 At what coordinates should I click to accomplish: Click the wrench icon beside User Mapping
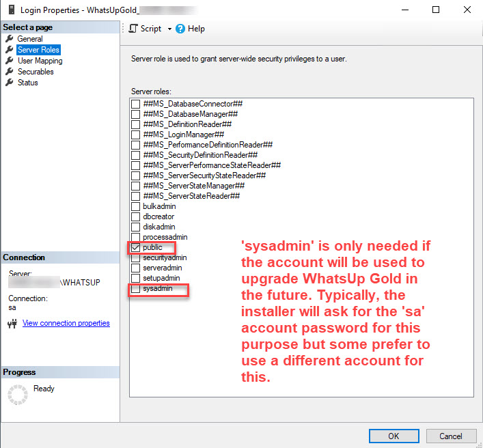[10, 60]
